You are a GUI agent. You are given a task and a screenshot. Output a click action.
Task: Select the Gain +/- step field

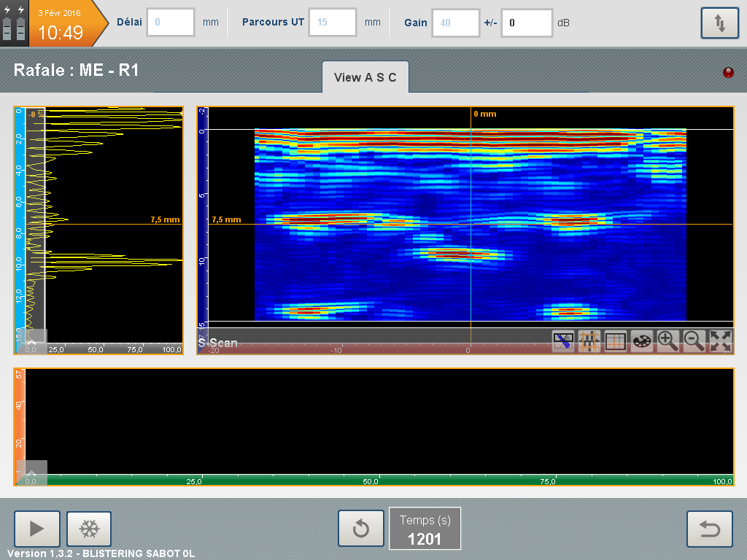[x=526, y=23]
